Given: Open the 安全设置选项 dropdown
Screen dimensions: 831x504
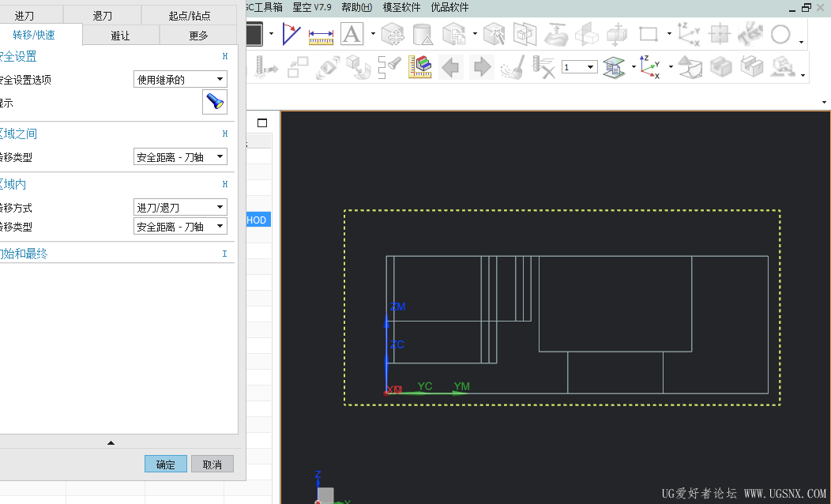Looking at the screenshot, I should 180,79.
